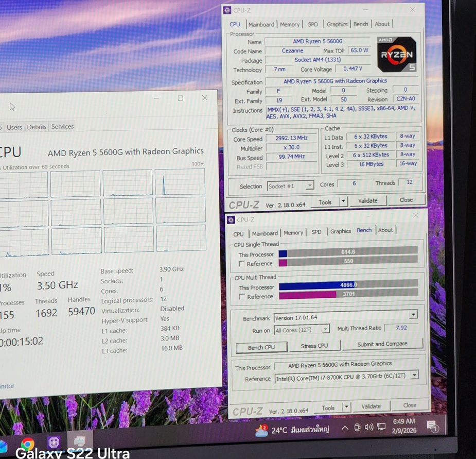Click the volume speaker tray icon
476x459 pixels.
[369, 427]
